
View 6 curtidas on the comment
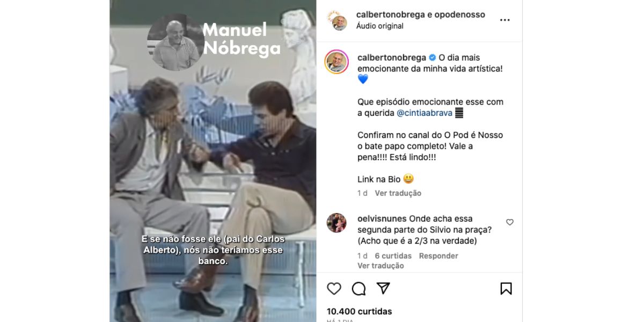tap(393, 256)
